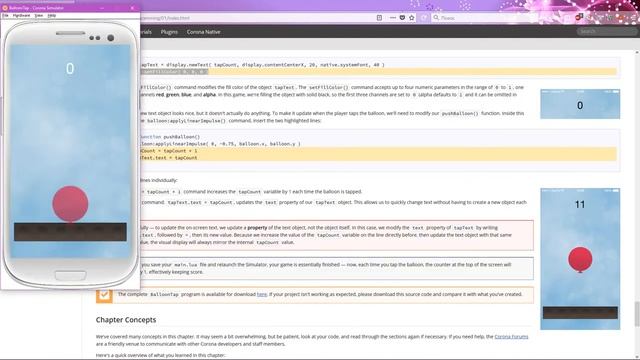Open the View menu in Corona Simulator
This screenshot has width=640, height=360.
(38, 16)
